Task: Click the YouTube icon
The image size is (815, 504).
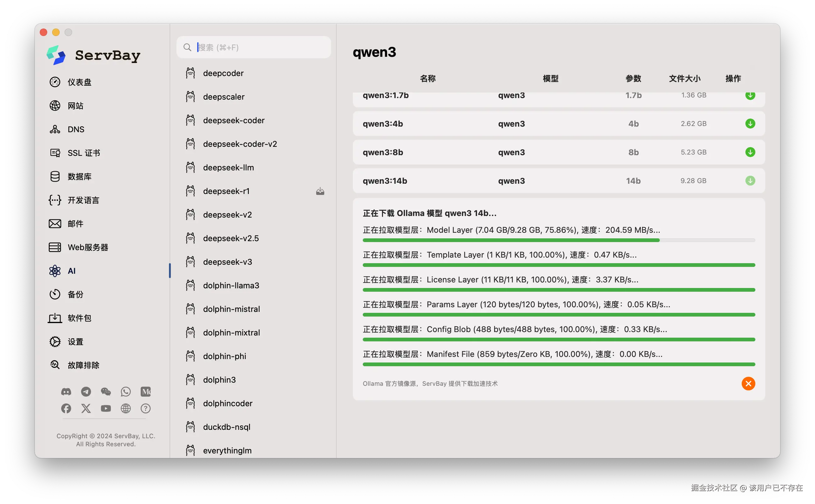Action: click(x=106, y=408)
